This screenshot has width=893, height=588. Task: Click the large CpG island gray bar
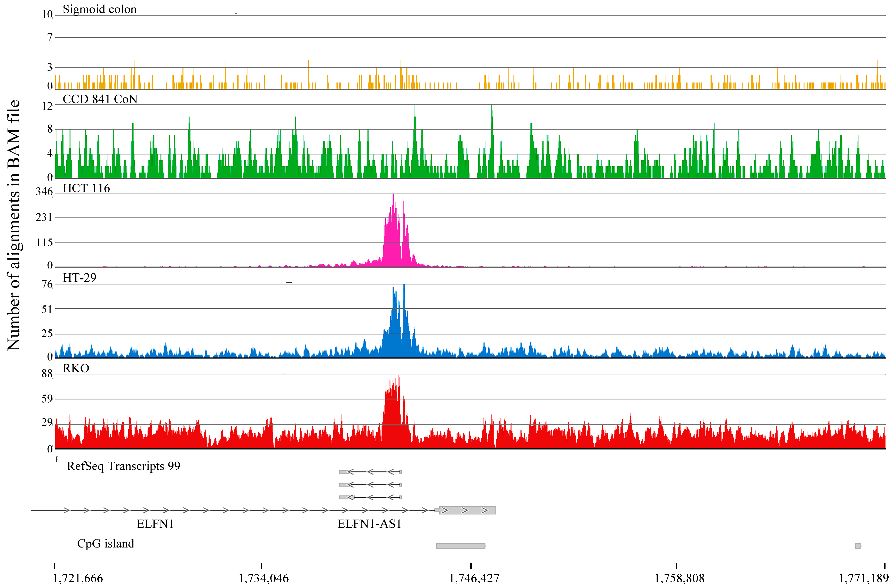pos(460,546)
